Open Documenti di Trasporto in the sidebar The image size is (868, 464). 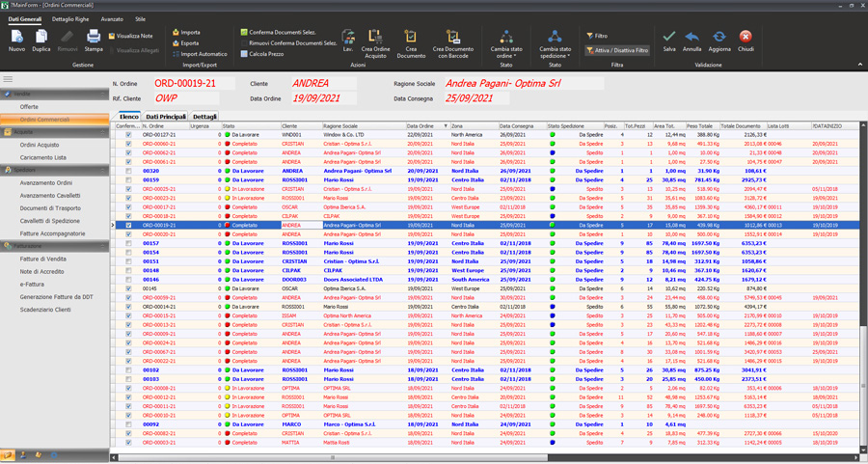click(50, 208)
